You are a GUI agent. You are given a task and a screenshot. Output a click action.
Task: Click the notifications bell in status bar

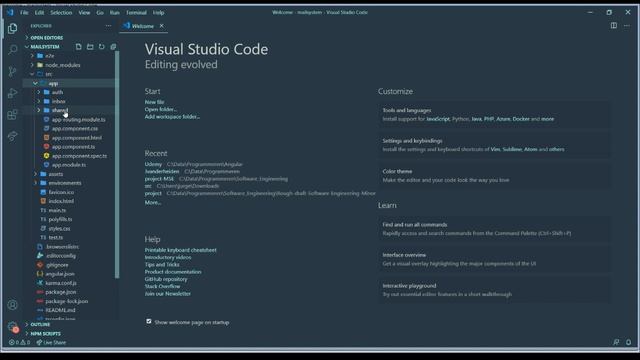[x=629, y=342]
